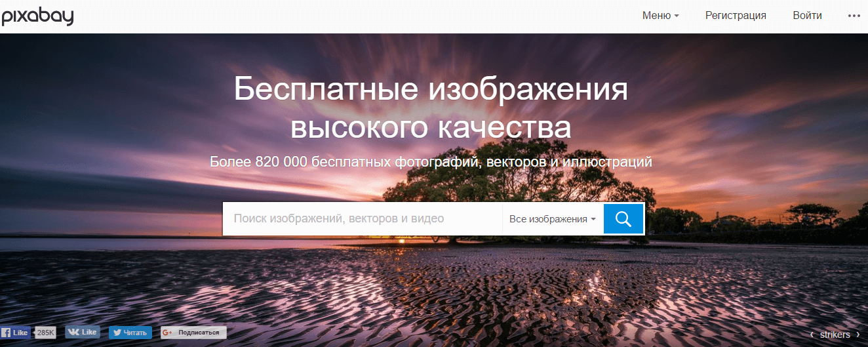Click the caret next to Все изображения
The width and height of the screenshot is (868, 347).
[x=593, y=219]
